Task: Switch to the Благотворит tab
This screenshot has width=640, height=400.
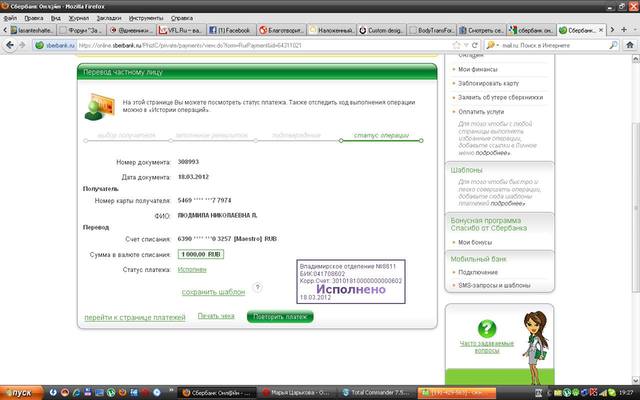Action: (x=282, y=30)
